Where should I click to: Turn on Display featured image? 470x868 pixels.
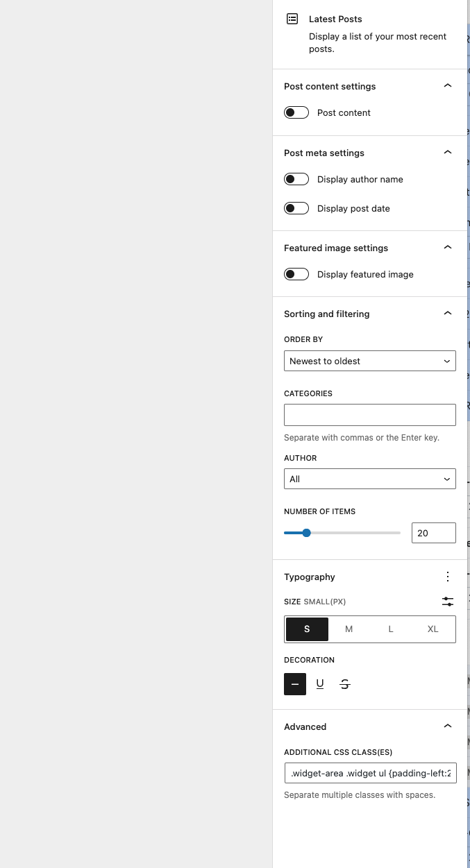coord(296,274)
